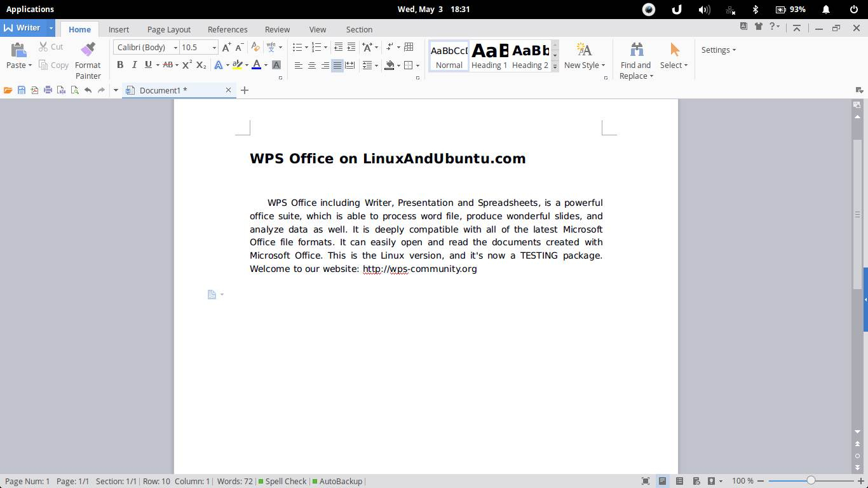This screenshot has height=488, width=868.
Task: Toggle strikethrough formatting
Action: [167, 65]
